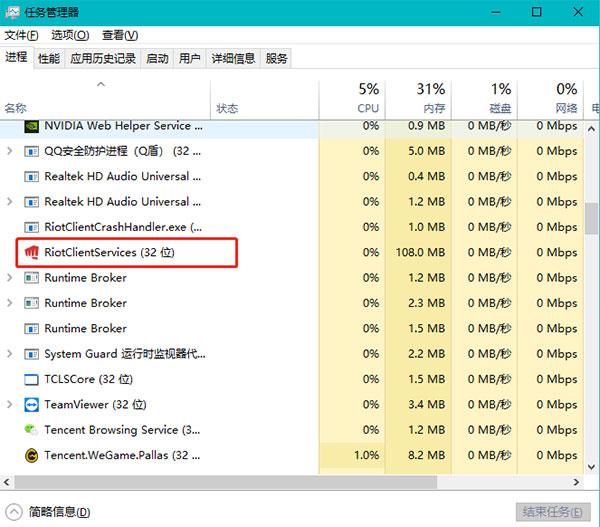Select the RiotClientCrashHandler.exe row
600x527 pixels.
click(292, 227)
